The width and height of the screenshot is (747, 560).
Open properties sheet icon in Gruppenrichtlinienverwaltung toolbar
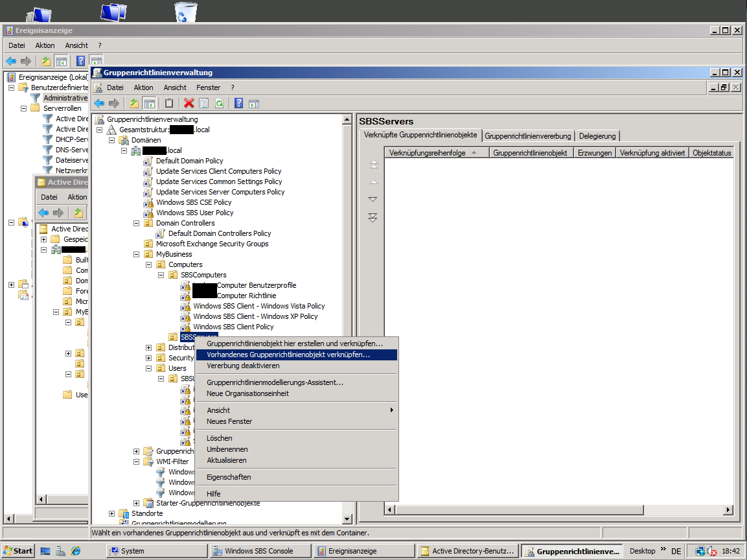204,104
